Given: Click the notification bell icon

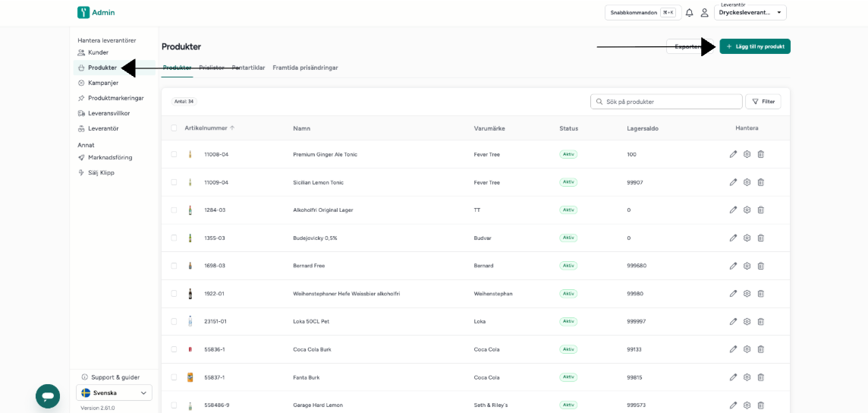Looking at the screenshot, I should pos(689,12).
